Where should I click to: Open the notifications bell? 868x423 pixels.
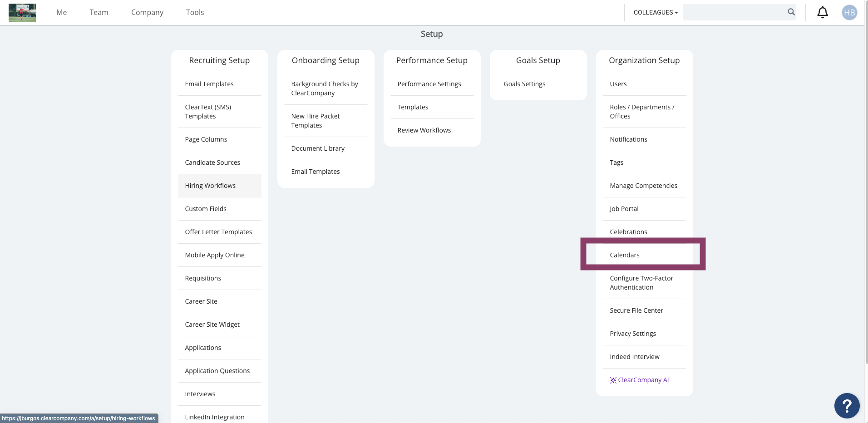823,12
